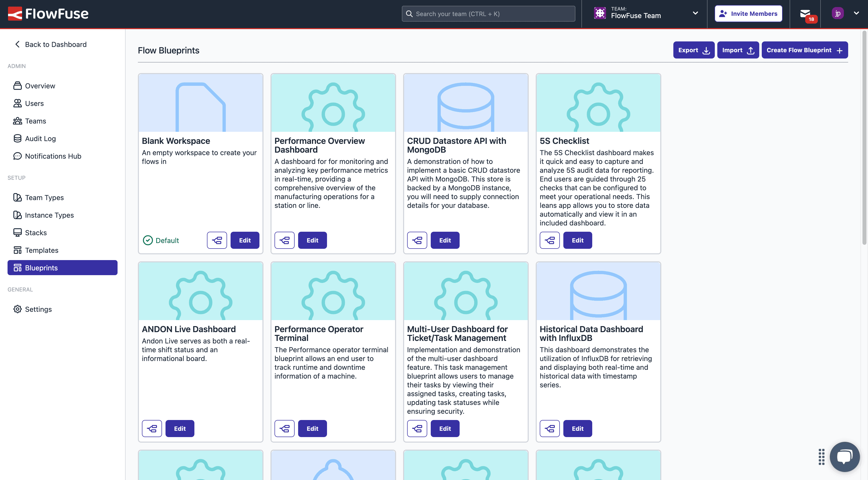Switch to the Users admin page

(34, 103)
